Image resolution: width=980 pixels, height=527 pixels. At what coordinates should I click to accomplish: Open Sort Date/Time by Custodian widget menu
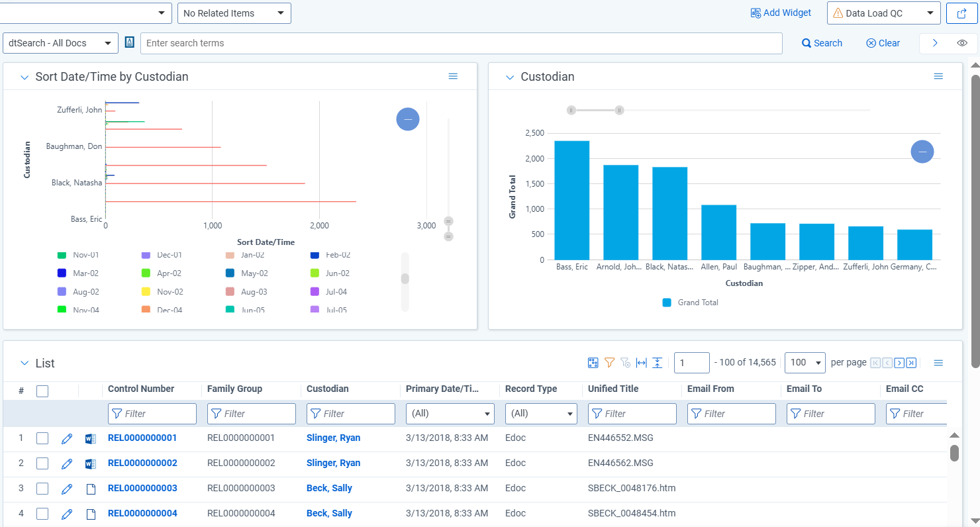click(453, 77)
